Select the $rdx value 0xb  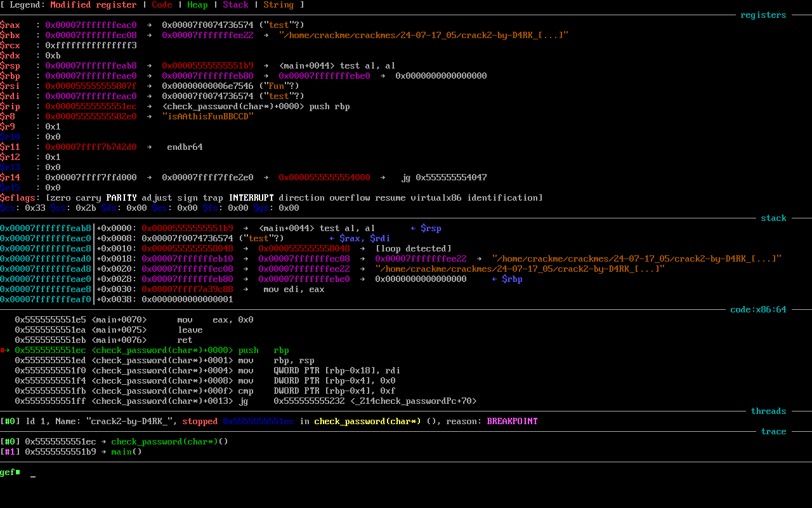click(x=53, y=56)
